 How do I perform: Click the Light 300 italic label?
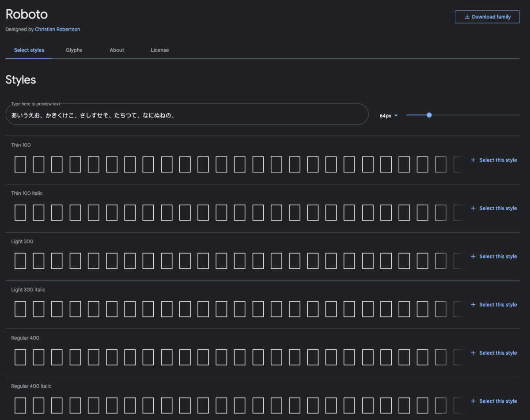[x=28, y=290]
